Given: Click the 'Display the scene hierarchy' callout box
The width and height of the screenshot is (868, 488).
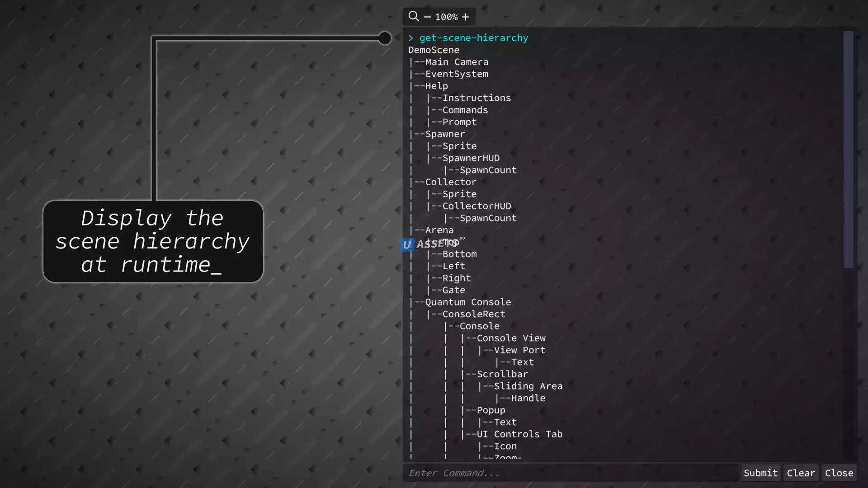Looking at the screenshot, I should 153,241.
